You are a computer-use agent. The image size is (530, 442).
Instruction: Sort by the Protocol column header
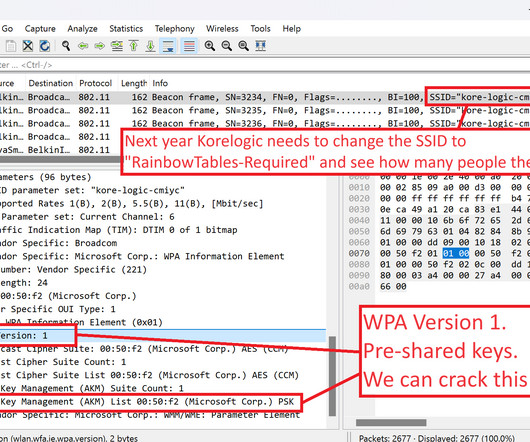(96, 83)
